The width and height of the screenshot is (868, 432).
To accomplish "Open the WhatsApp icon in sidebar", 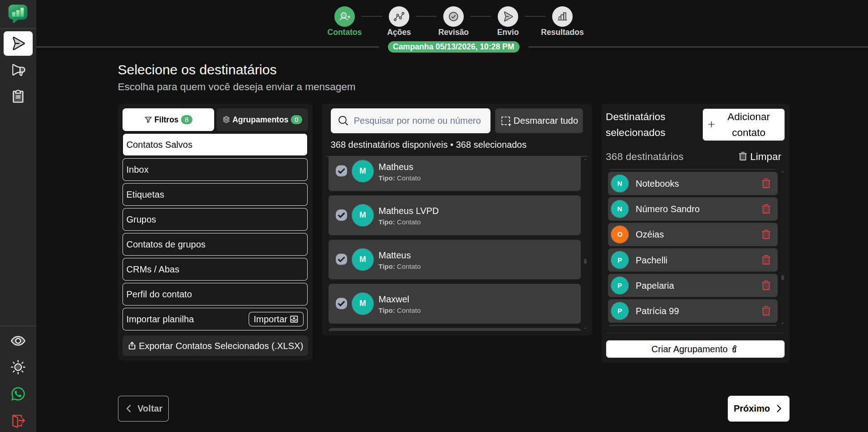I will tap(18, 394).
